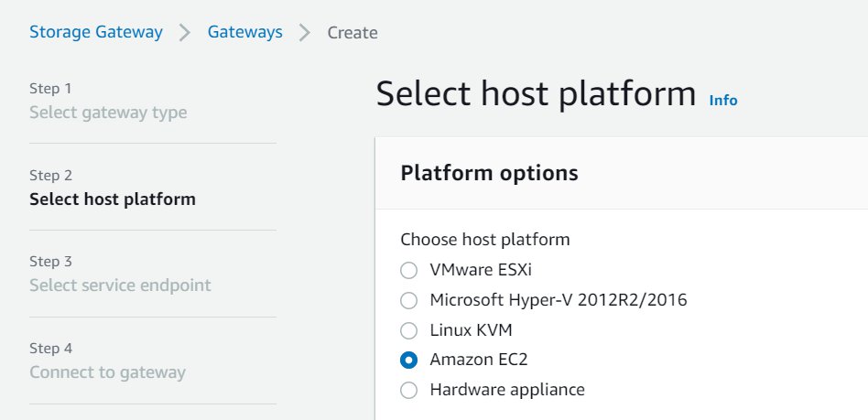Click the Create breadcrumb item
The image size is (868, 420).
click(353, 33)
